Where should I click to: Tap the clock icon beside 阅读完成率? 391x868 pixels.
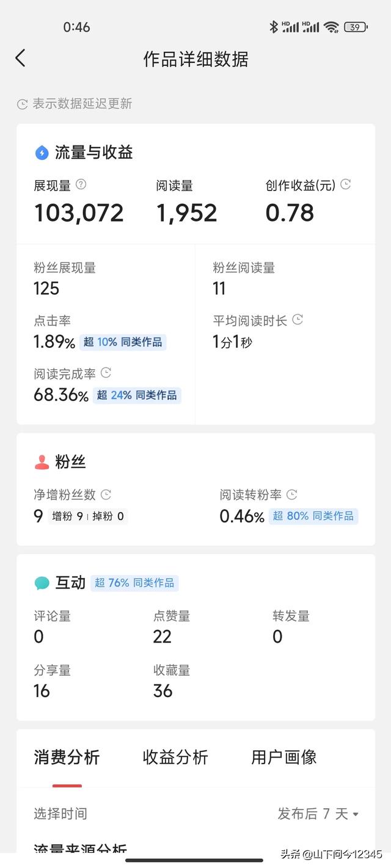click(106, 372)
